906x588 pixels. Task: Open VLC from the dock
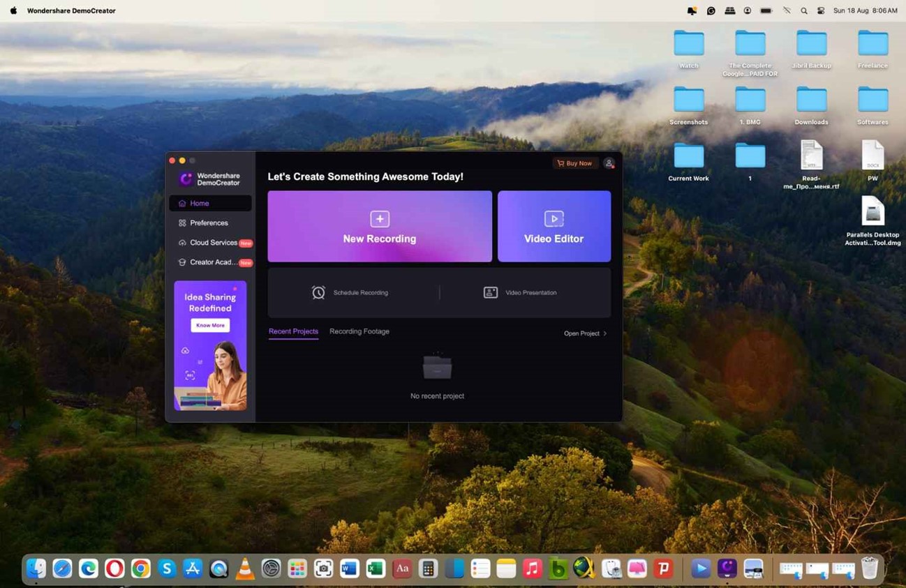[x=245, y=569]
